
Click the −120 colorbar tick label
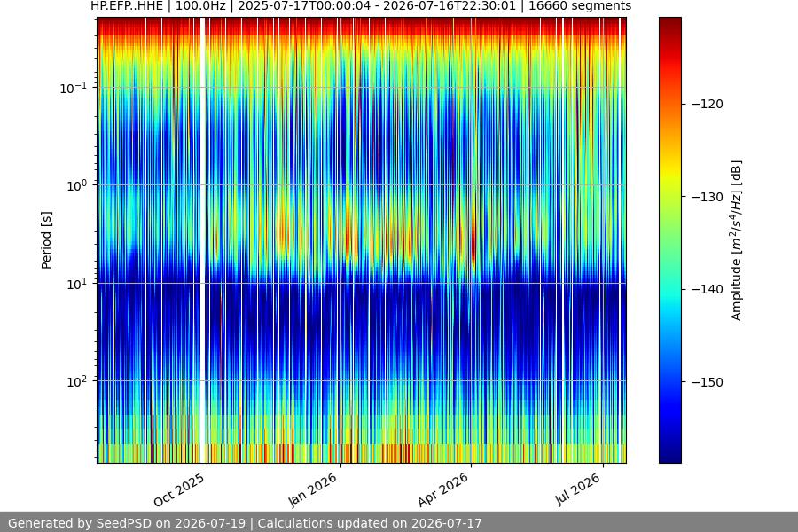pos(708,104)
